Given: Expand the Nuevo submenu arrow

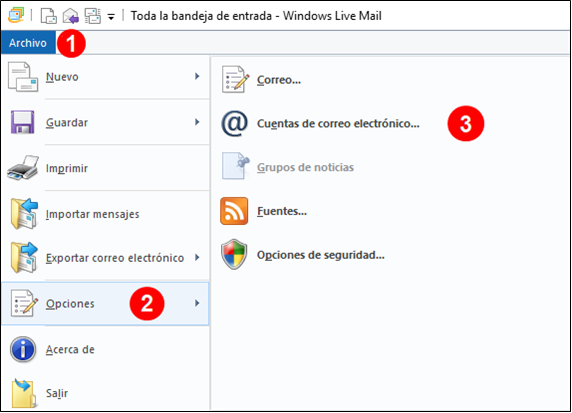Looking at the screenshot, I should tap(197, 76).
